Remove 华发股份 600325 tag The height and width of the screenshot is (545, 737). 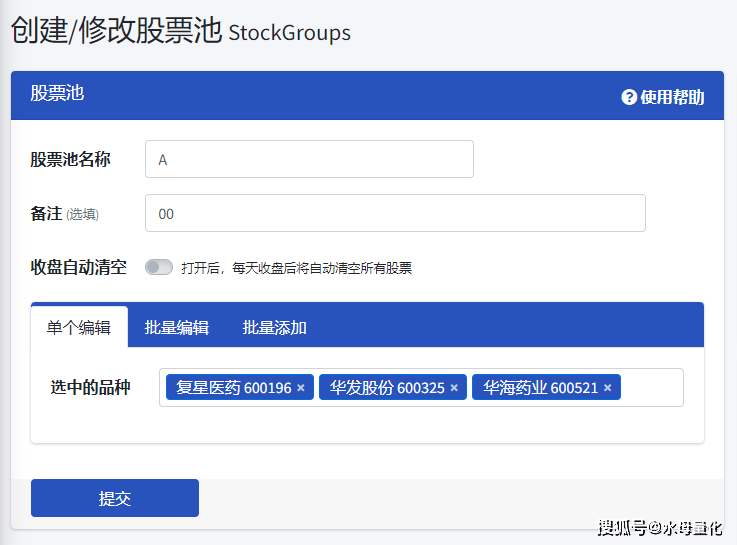(454, 388)
